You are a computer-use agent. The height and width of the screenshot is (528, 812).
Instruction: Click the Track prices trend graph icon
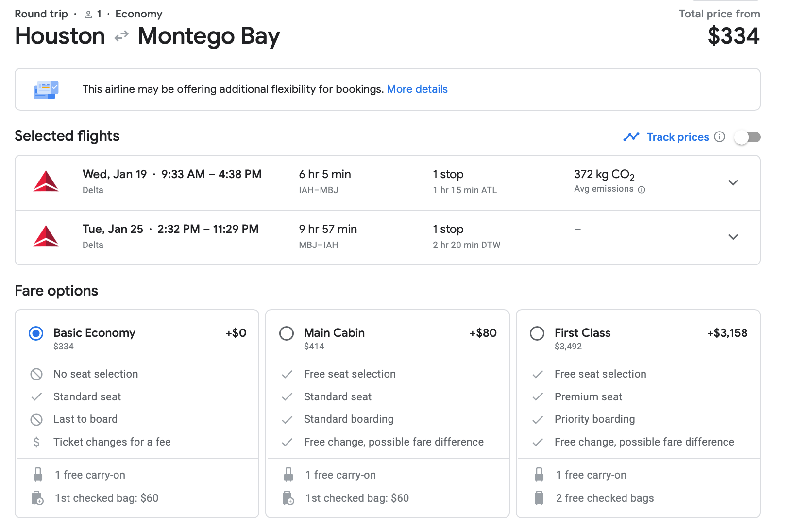631,137
